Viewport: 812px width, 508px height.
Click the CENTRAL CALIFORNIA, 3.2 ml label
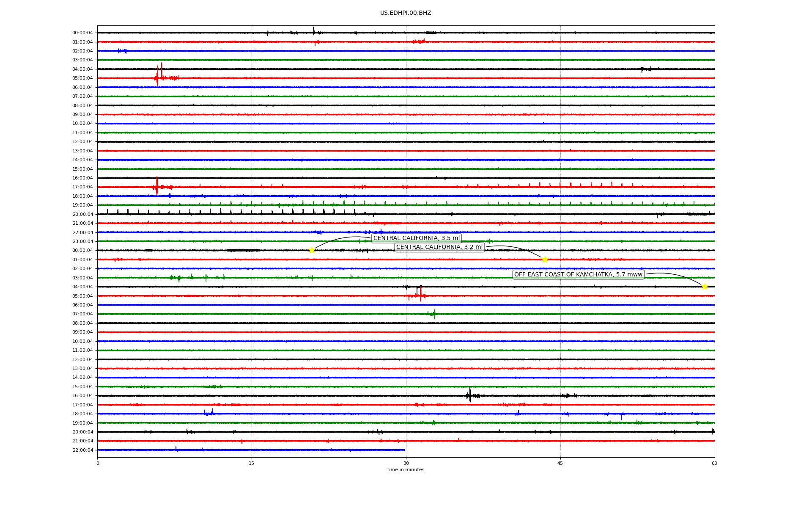point(439,247)
